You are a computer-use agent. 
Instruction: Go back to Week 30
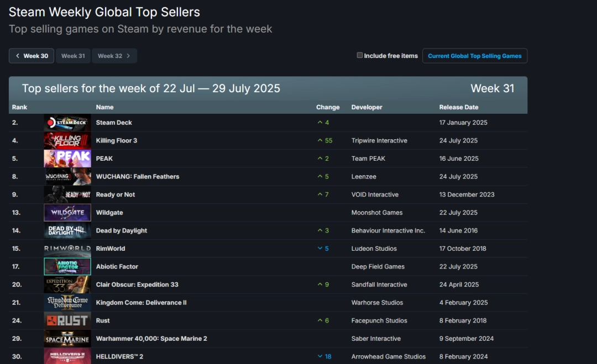32,56
